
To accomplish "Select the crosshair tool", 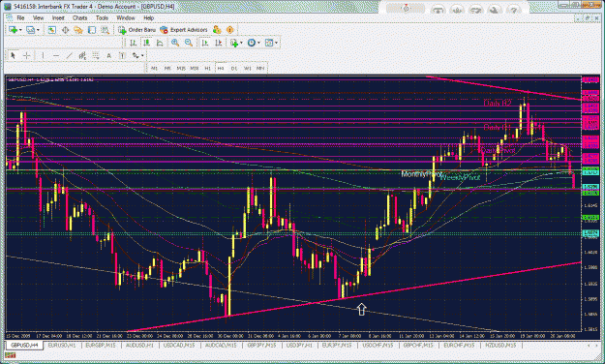I will coord(27,56).
